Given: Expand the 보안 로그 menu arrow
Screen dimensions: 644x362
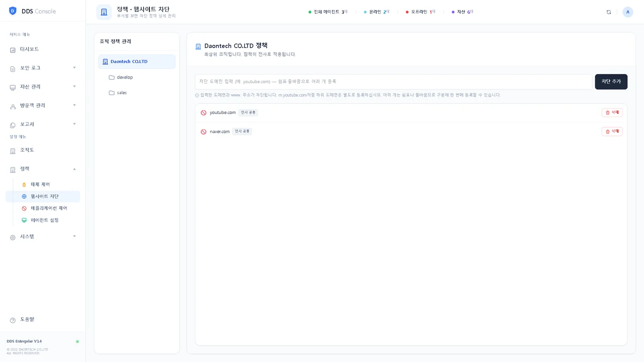Looking at the screenshot, I should click(75, 68).
